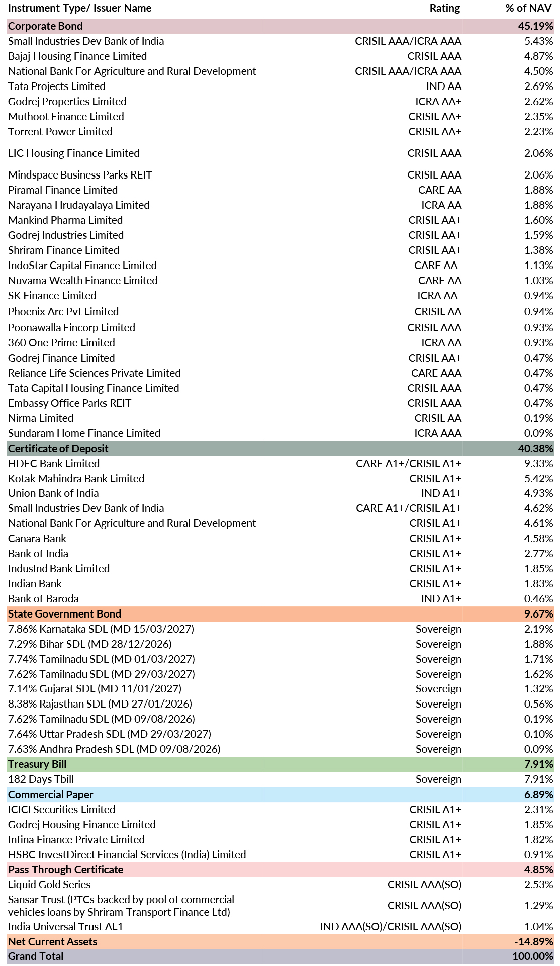560x966 pixels.
Task: Click the 45.19% Corporate Bond total
Action: (535, 26)
